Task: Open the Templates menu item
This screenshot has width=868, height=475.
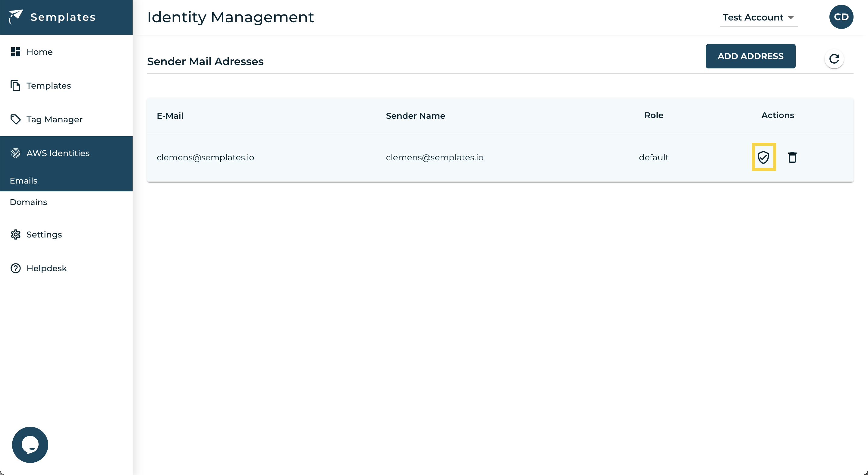Action: (49, 86)
